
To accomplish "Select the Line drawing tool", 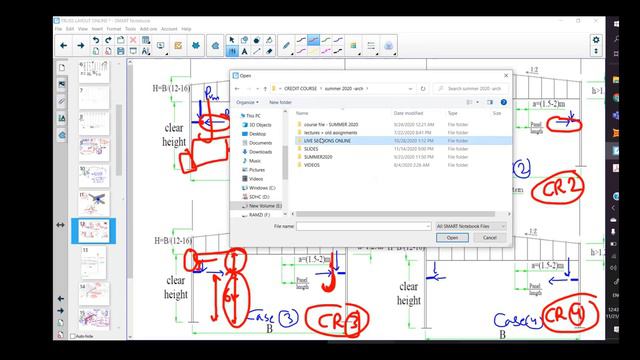I will click(256, 51).
